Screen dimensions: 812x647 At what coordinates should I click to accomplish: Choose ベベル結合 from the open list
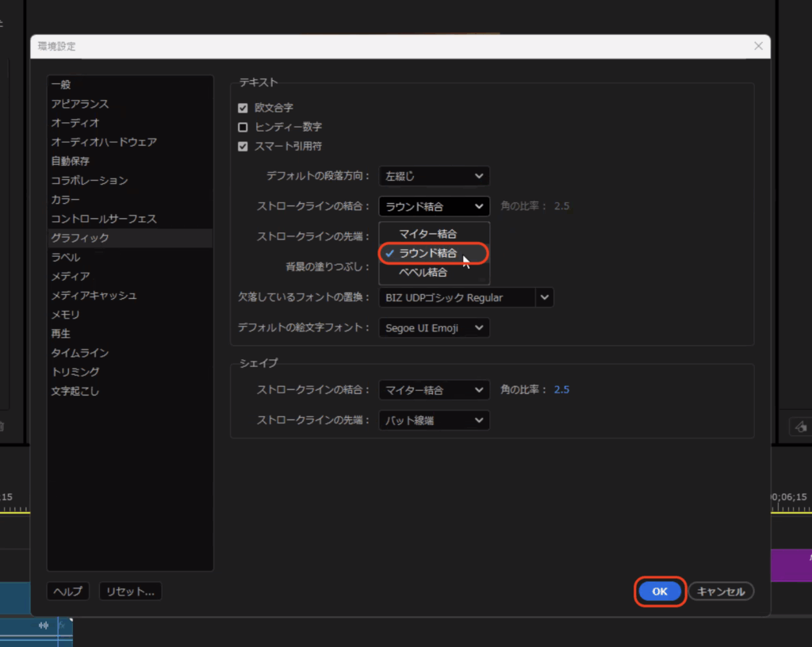(x=423, y=273)
